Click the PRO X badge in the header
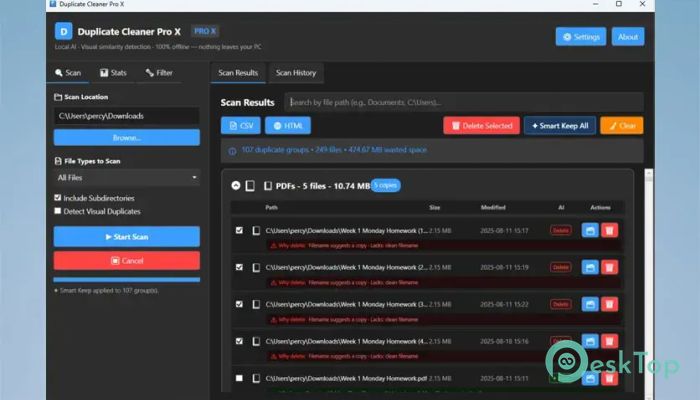The height and width of the screenshot is (400, 700). pyautogui.click(x=205, y=31)
